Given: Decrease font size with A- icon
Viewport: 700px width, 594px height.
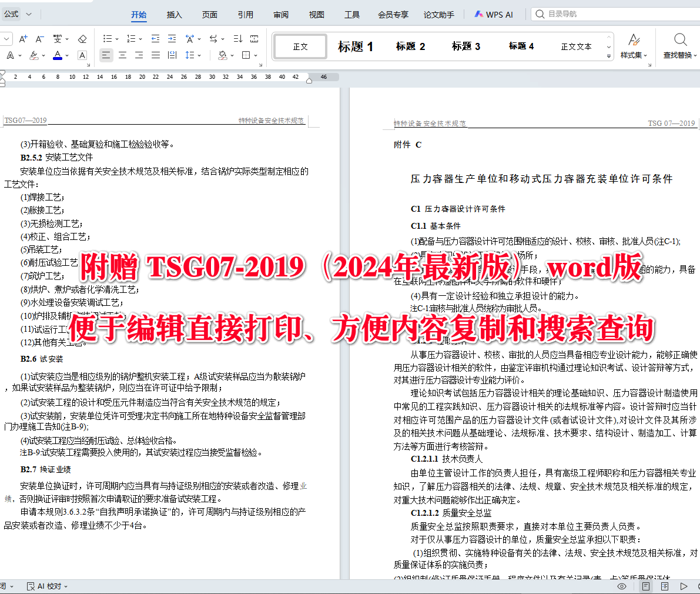Looking at the screenshot, I should click(x=40, y=39).
